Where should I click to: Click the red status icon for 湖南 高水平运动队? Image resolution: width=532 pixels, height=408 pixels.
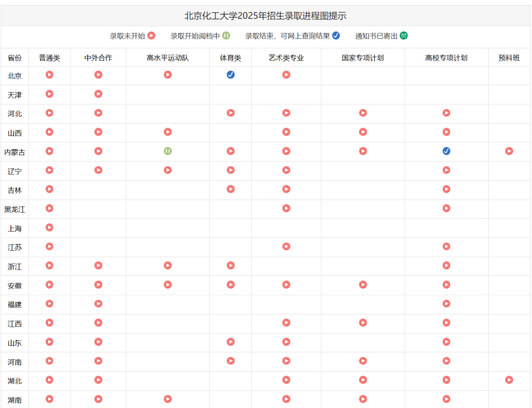(167, 399)
